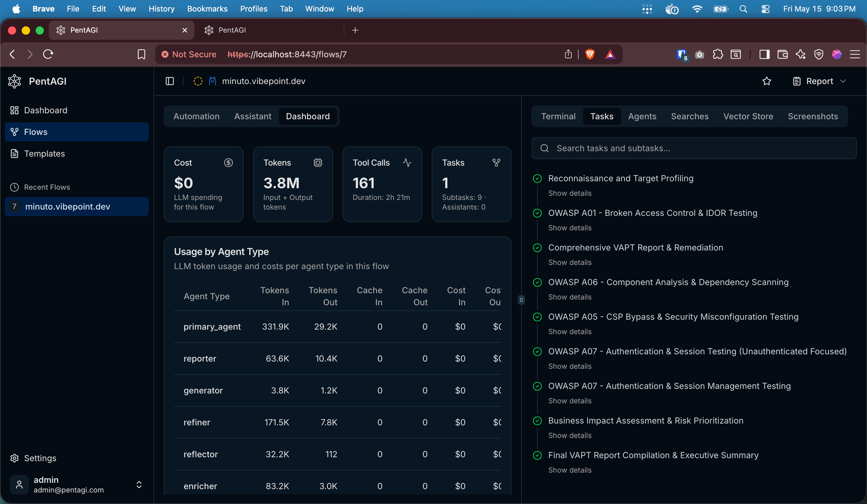Click the Apple menu icon
This screenshot has height=504, width=867.
click(16, 9)
